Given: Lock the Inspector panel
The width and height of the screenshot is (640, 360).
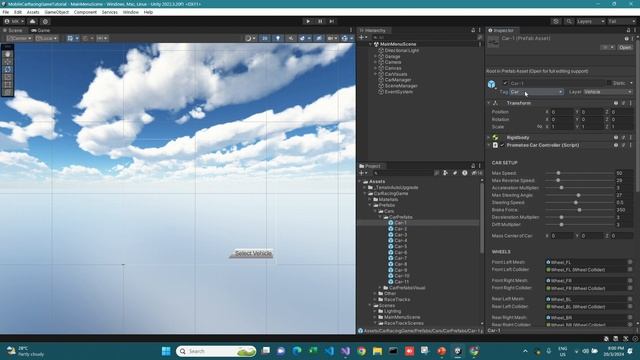Looking at the screenshot, I should [628, 30].
